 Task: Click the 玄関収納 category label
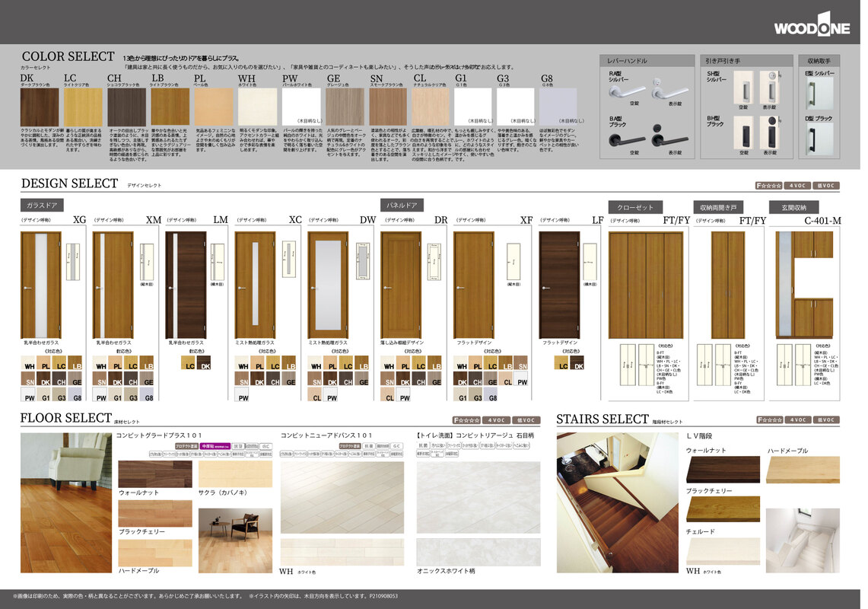pos(793,207)
